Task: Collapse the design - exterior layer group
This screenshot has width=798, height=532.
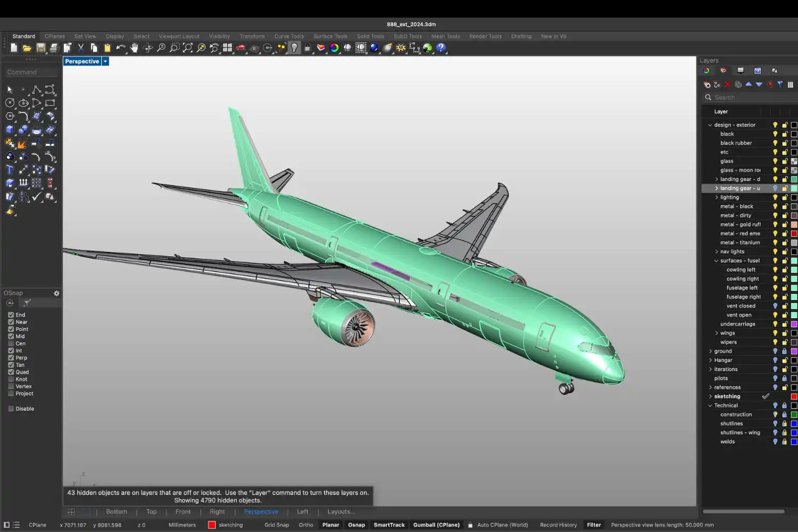Action: 710,125
